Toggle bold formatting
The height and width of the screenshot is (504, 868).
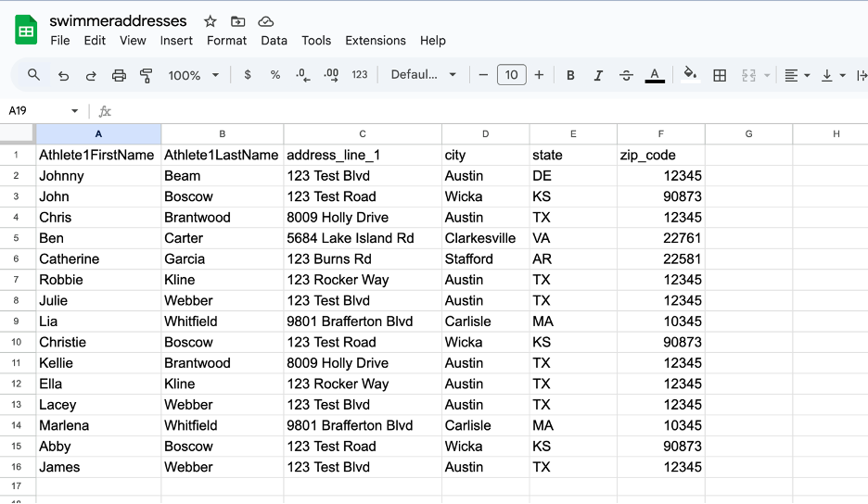point(570,75)
